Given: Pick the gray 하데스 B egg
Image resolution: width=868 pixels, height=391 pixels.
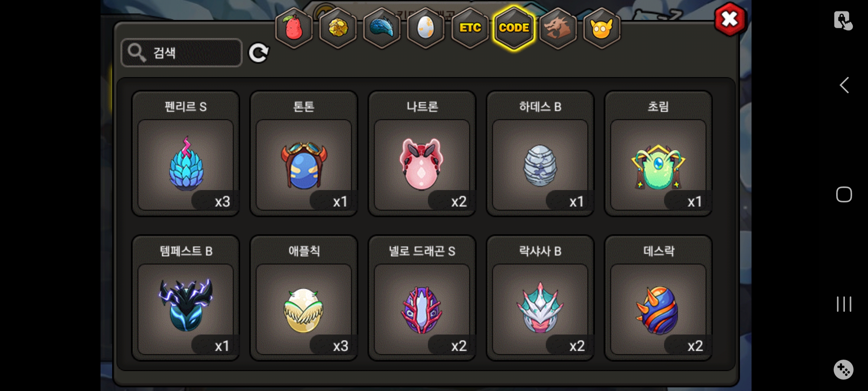Looking at the screenshot, I should 540,154.
